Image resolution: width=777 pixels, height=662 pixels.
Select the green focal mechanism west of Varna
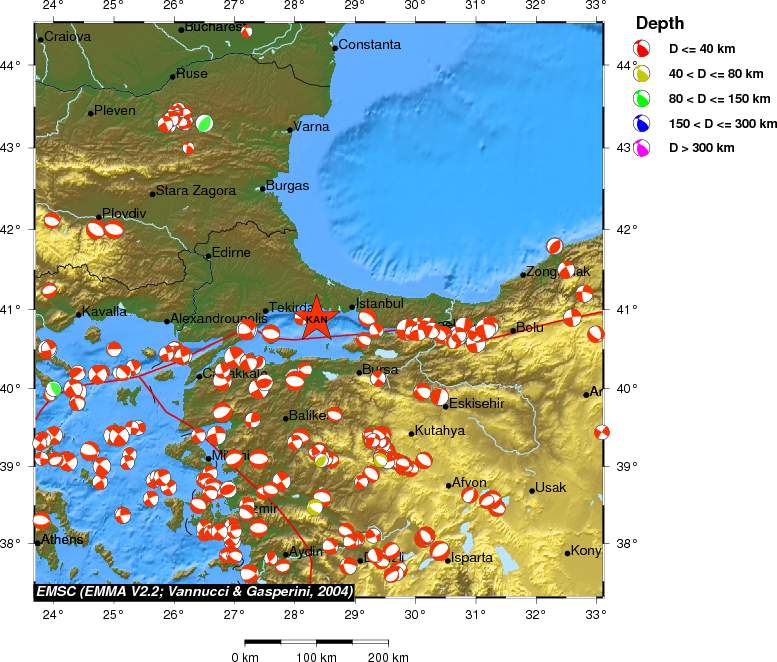click(204, 123)
